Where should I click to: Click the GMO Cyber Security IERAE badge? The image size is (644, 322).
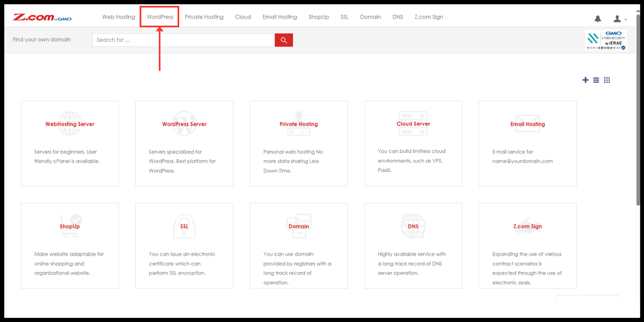click(606, 40)
